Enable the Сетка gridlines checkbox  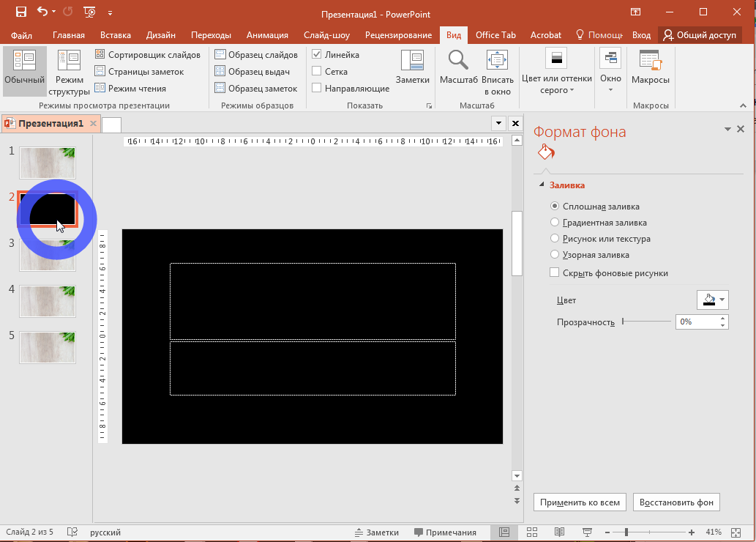317,72
